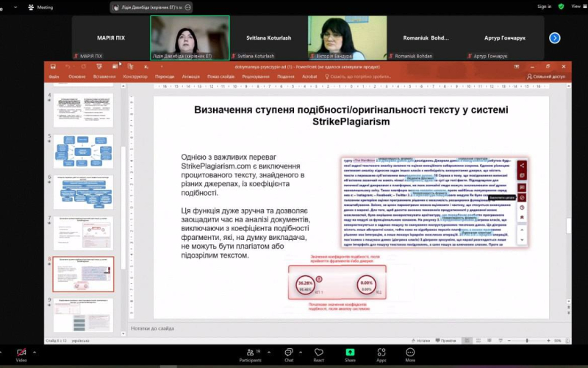Open the Zoom Participants panel
Image resolution: width=588 pixels, height=368 pixels.
pos(250,355)
